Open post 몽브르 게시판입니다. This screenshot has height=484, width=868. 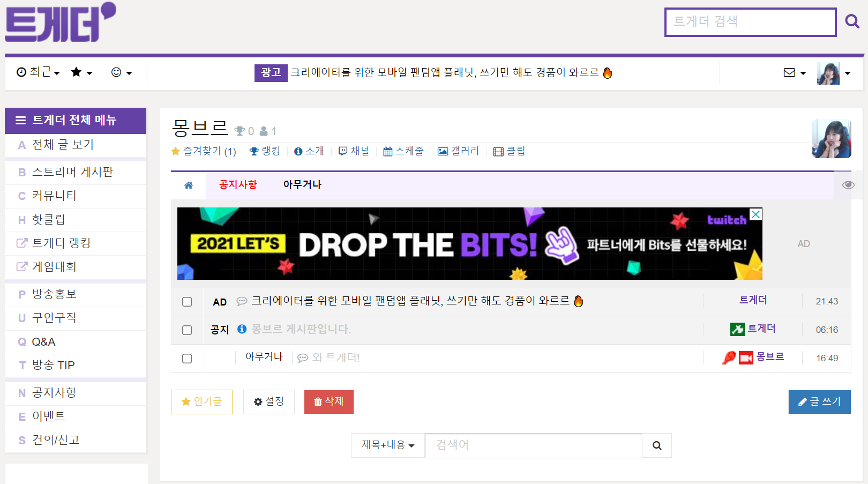coord(301,329)
